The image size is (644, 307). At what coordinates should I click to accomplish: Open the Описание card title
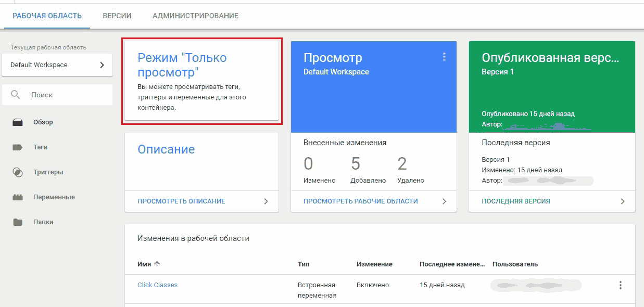(166, 149)
